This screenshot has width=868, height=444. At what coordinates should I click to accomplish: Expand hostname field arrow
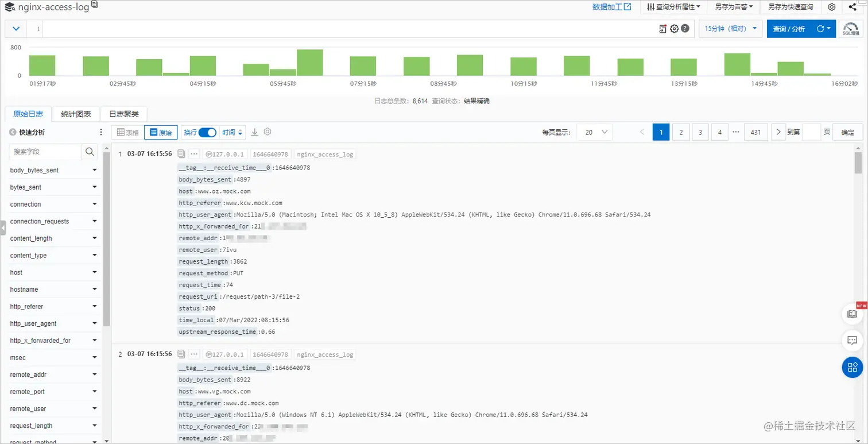(95, 289)
